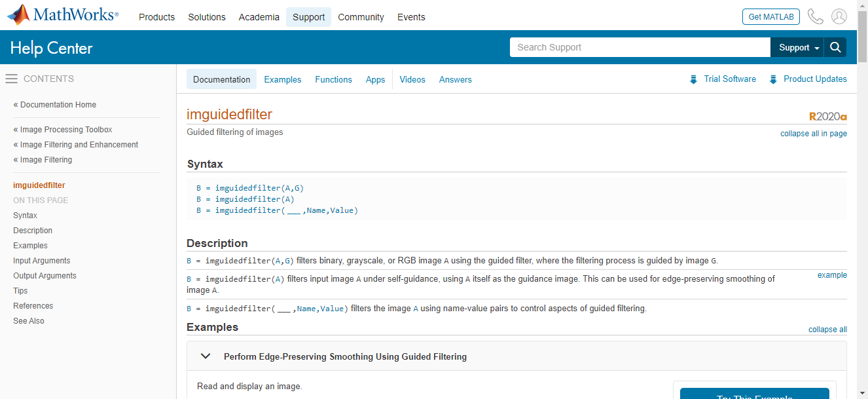Click the Trial Software download icon

tap(693, 79)
